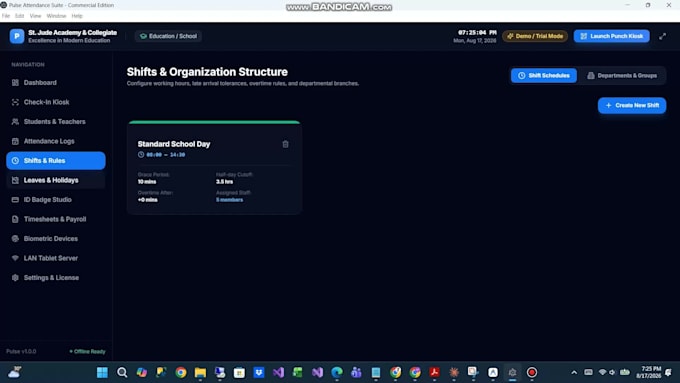Click the Bandicam record icon in taskbar
The width and height of the screenshot is (680, 383).
pos(532,373)
